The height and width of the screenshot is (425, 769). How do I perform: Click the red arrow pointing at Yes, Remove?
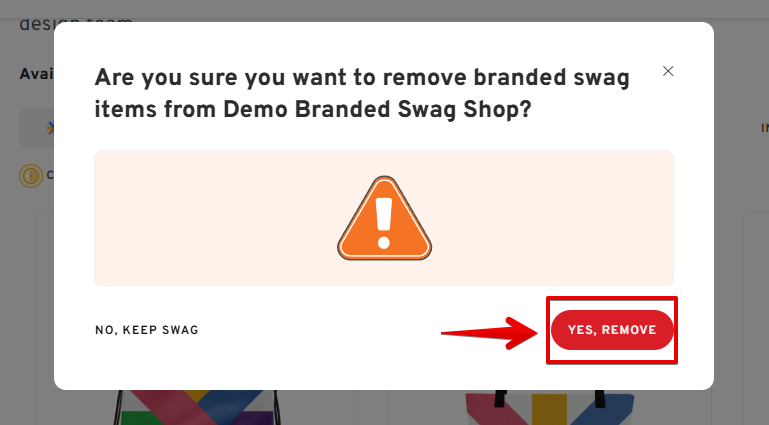coord(490,332)
